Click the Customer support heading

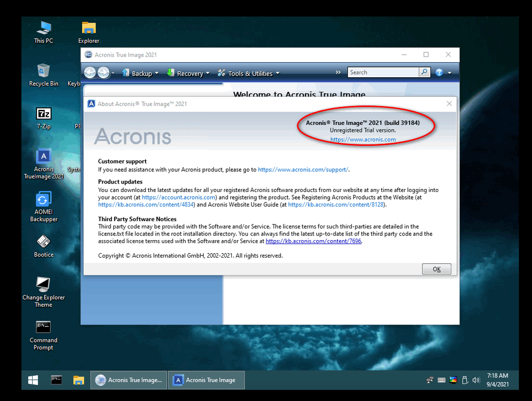point(123,161)
